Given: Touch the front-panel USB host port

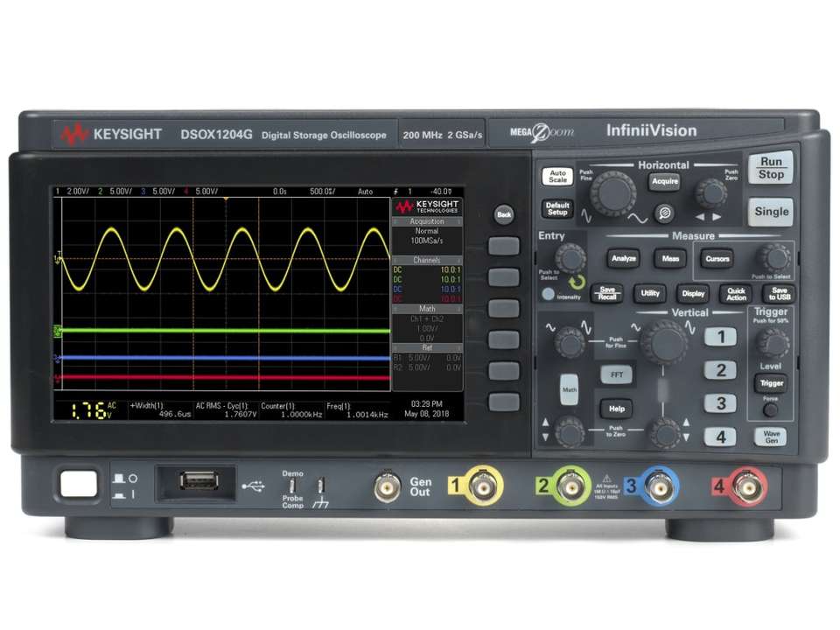Looking at the screenshot, I should coord(199,481).
